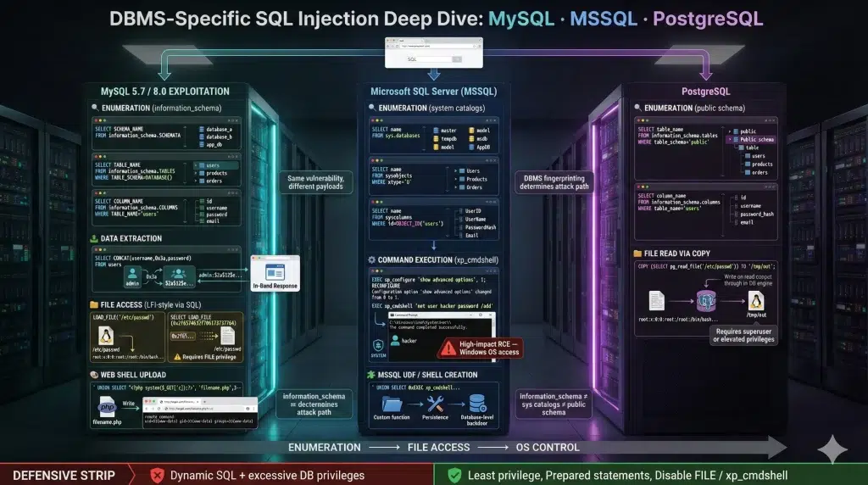Click the Command Prompt window title bar
The height and width of the screenshot is (485, 868).
click(442, 315)
